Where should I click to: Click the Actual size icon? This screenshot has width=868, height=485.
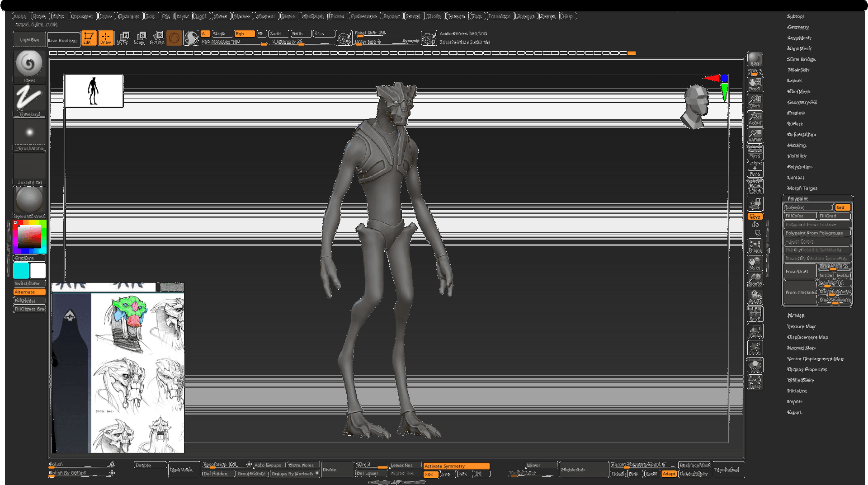tap(755, 118)
